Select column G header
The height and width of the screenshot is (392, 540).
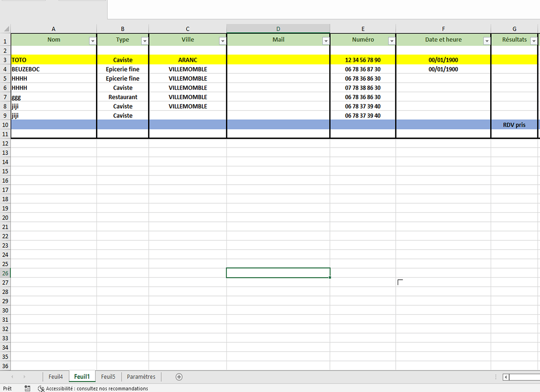click(x=515, y=29)
